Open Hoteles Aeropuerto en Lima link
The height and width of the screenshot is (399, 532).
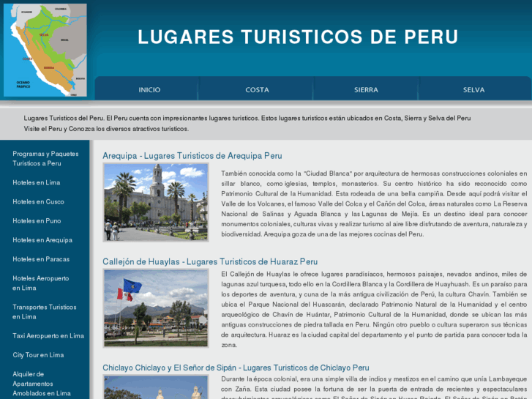[41, 283]
